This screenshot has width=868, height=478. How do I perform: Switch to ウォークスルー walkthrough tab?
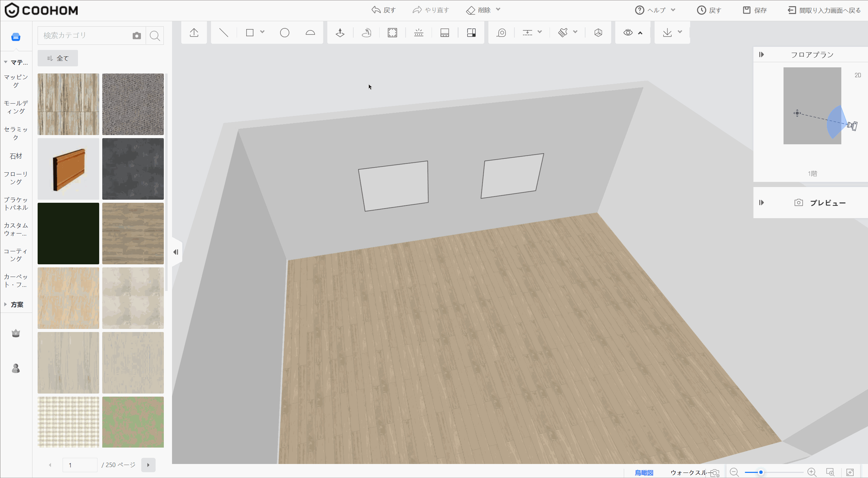[688, 473]
